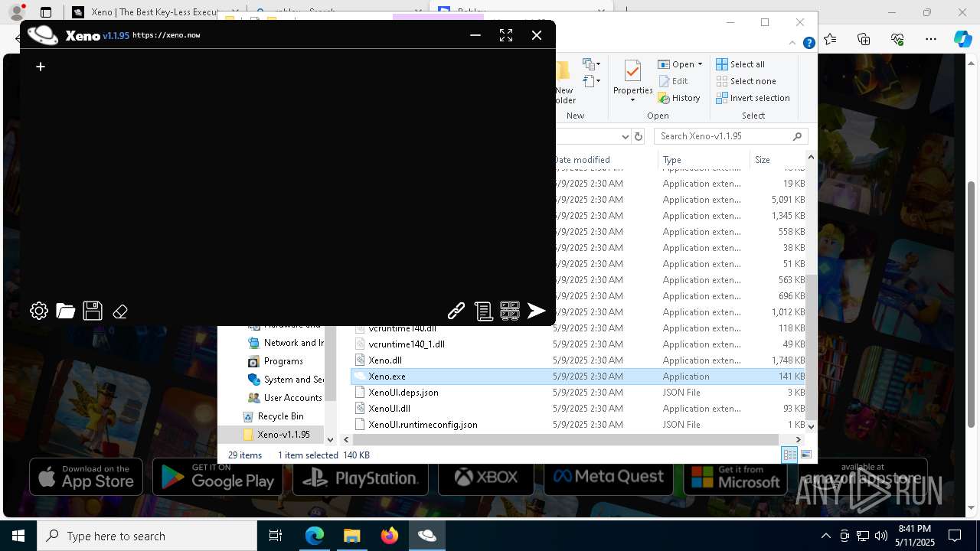Open File Explorer from taskbar

(x=352, y=536)
